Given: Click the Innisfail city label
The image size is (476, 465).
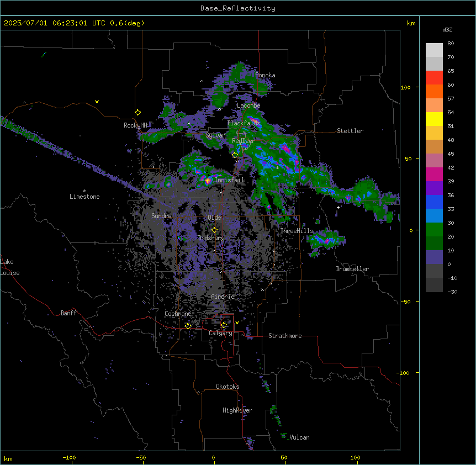Looking at the screenshot, I should tap(230, 180).
